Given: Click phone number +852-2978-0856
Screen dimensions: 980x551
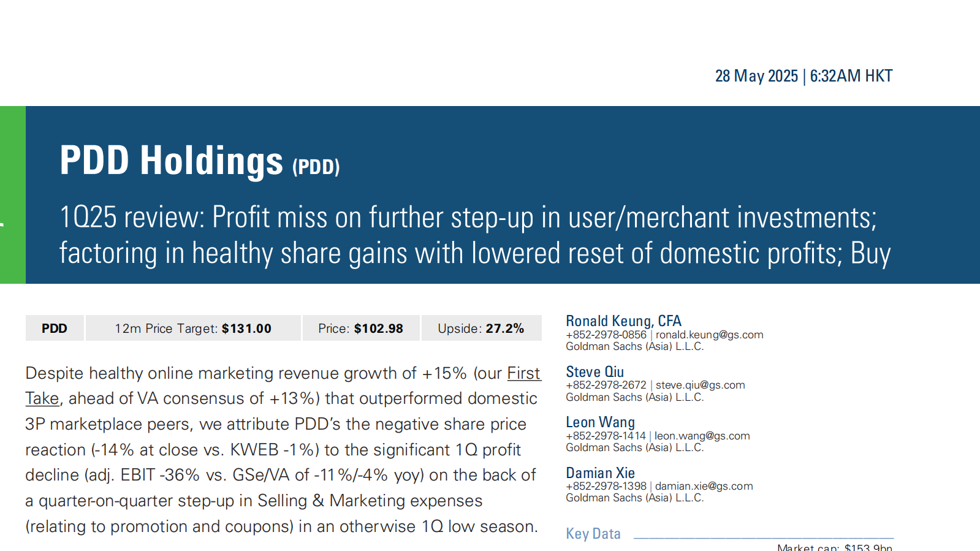Looking at the screenshot, I should click(x=606, y=335).
